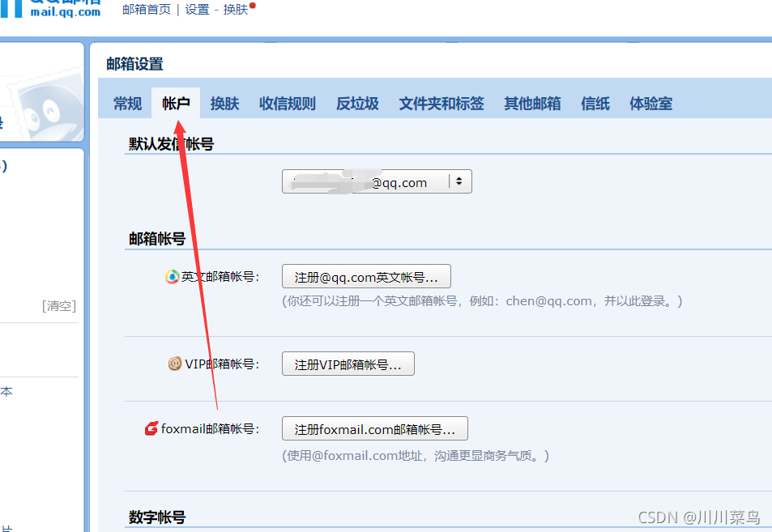Click the 注册@qq.com英文帐号 button
The height and width of the screenshot is (532, 772).
pyautogui.click(x=366, y=277)
